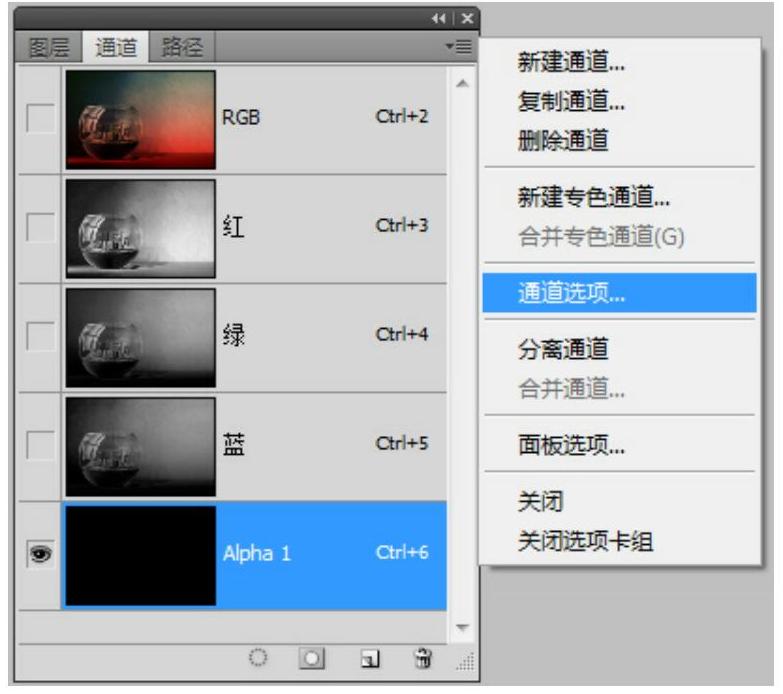The width and height of the screenshot is (783, 694).
Task: Hide the Alpha 1 channel eye icon
Action: click(x=40, y=556)
